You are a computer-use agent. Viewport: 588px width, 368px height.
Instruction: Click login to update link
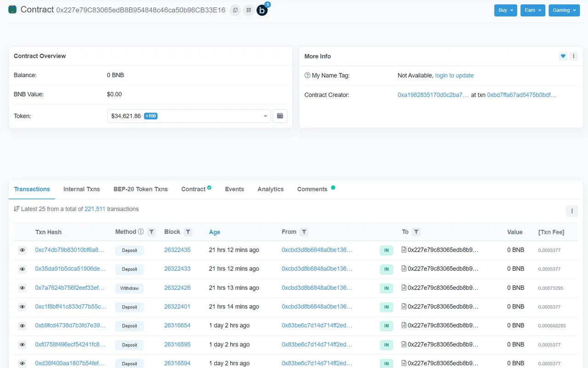tap(454, 75)
